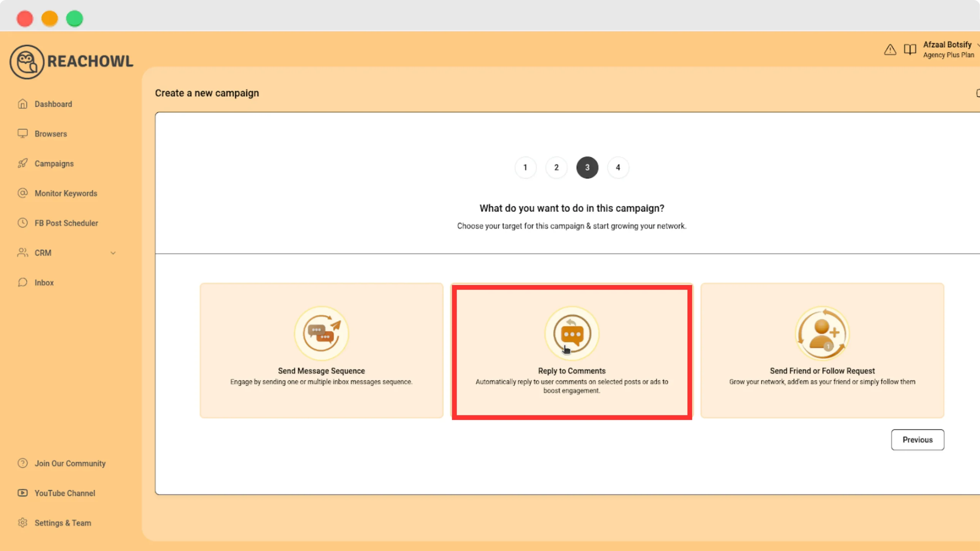Jump to step 2 circle
This screenshot has height=551, width=980.
pos(556,167)
